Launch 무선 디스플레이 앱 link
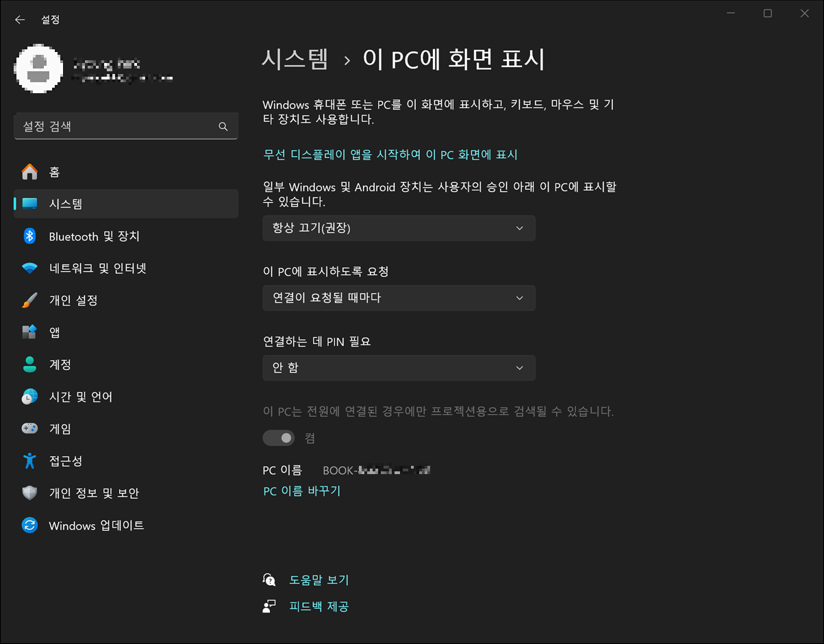This screenshot has width=824, height=644. point(390,155)
